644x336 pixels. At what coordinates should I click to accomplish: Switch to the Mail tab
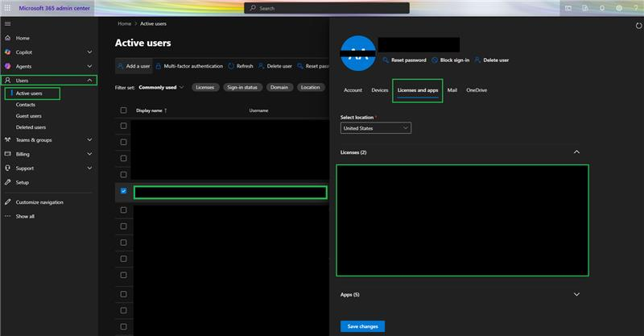click(x=452, y=90)
